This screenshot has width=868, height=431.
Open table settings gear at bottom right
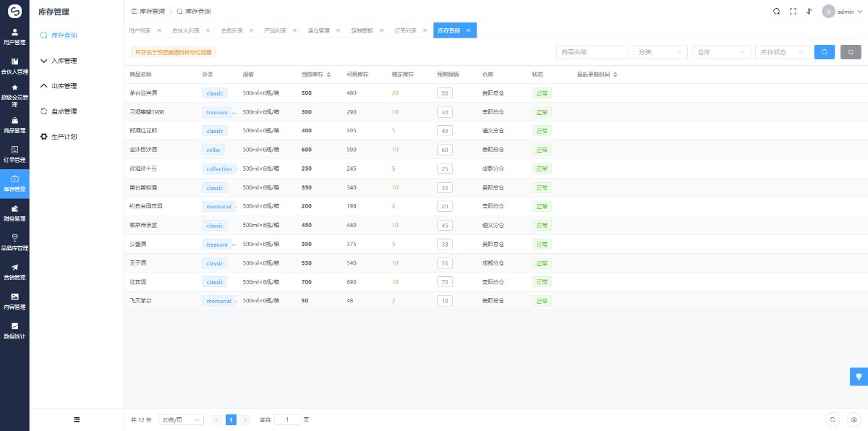click(x=854, y=419)
